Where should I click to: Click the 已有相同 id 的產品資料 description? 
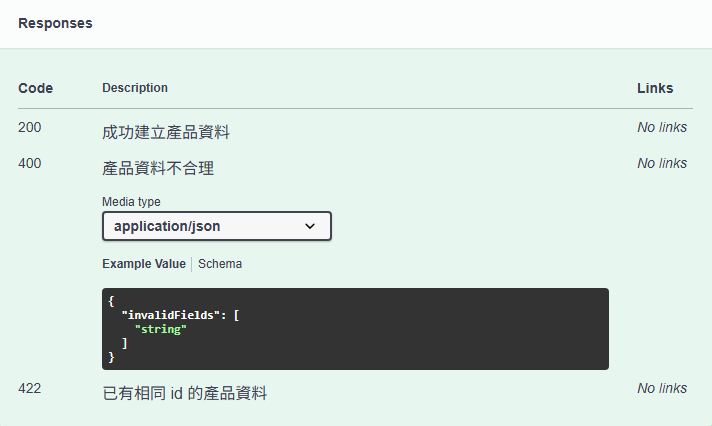click(184, 393)
